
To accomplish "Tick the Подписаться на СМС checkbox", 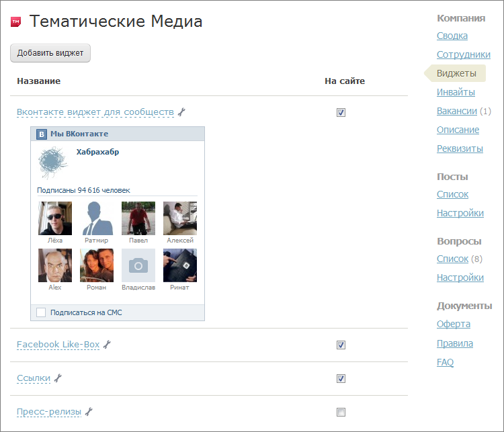I will 41,312.
